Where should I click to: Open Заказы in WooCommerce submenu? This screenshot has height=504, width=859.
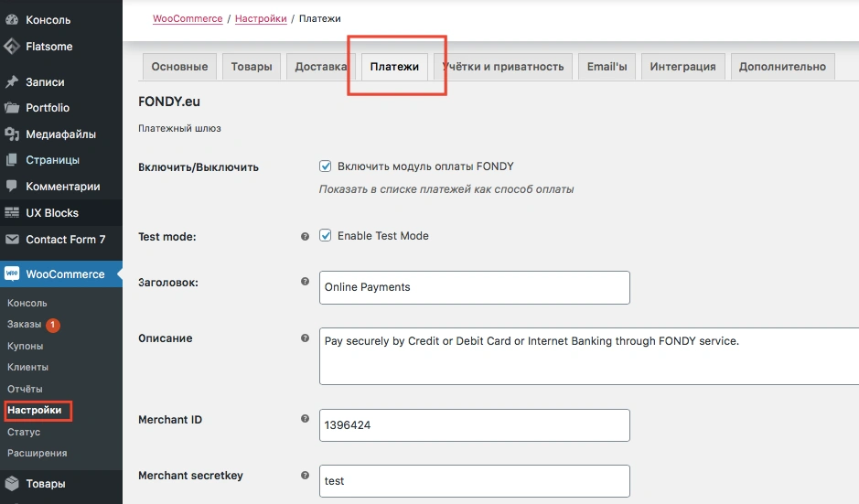pos(24,325)
